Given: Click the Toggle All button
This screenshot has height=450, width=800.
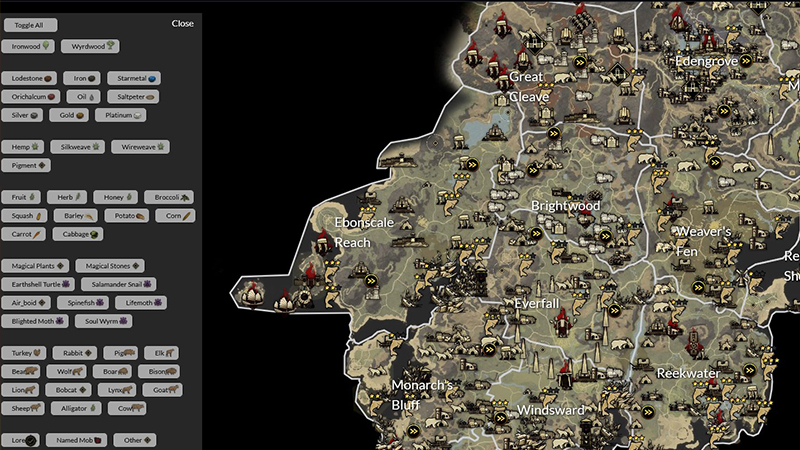Looking at the screenshot, I should tap(30, 25).
